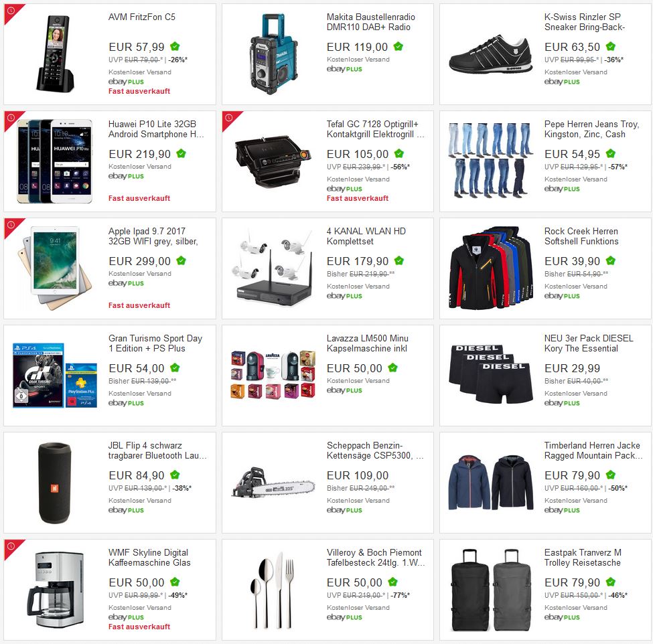The height and width of the screenshot is (644, 653).
Task: Click the red clock badge on AVM FritzFon card
Action: pyautogui.click(x=11, y=11)
